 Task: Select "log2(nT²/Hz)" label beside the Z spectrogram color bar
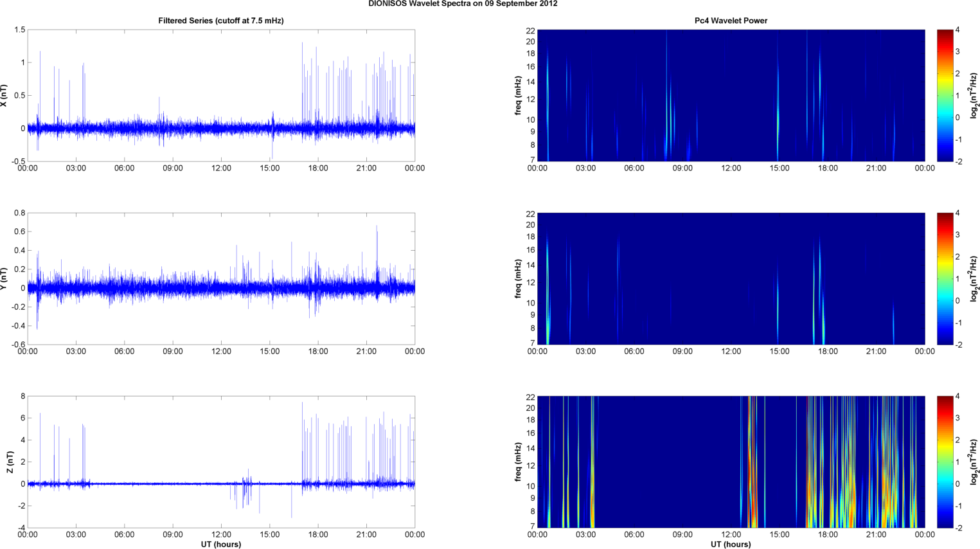(x=974, y=462)
